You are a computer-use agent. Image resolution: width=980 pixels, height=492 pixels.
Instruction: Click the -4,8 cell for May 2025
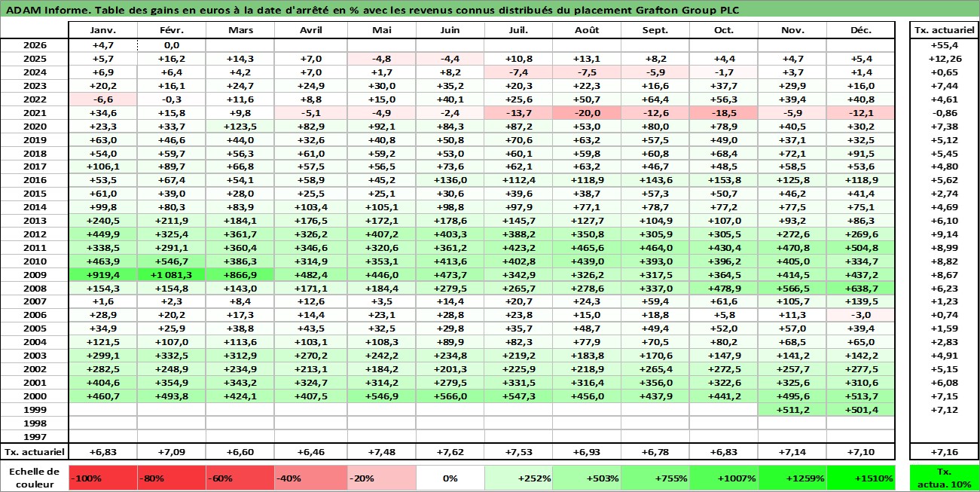coord(381,59)
